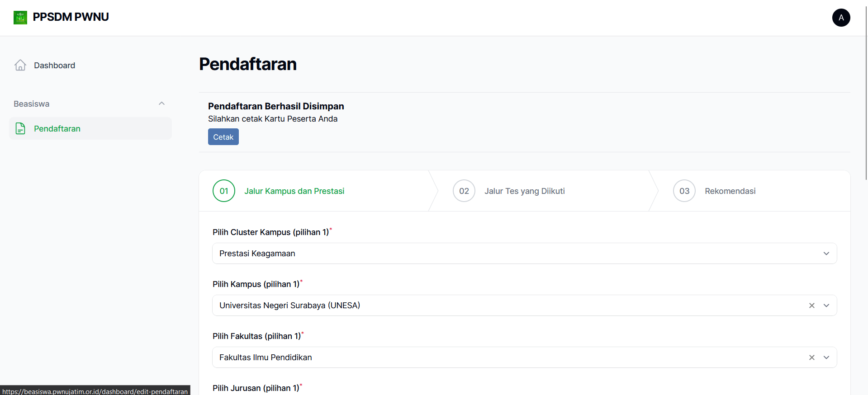The width and height of the screenshot is (868, 395).
Task: Clear the selected Universitas Negeri Surabaya campus
Action: (x=812, y=306)
